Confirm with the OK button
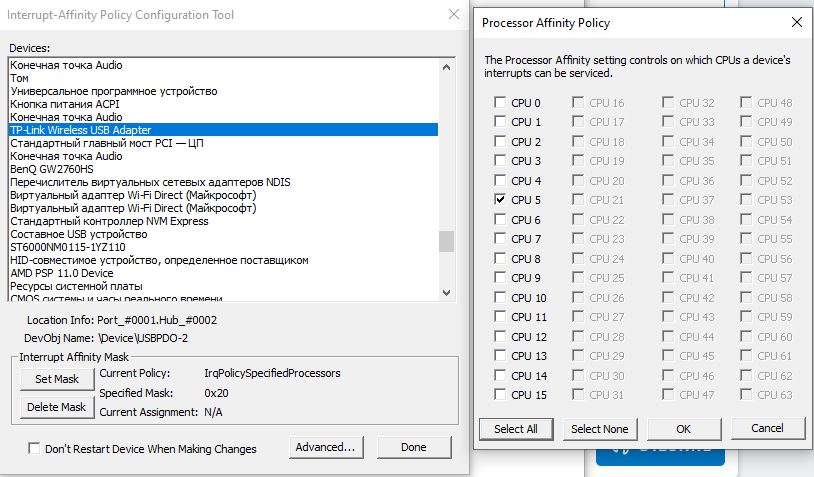 [x=683, y=428]
